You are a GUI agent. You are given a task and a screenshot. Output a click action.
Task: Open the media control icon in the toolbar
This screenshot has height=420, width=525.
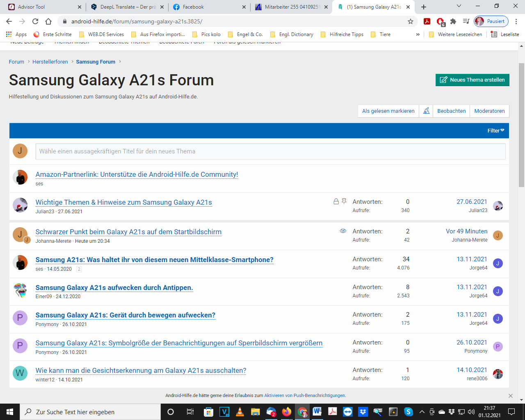[x=466, y=21]
